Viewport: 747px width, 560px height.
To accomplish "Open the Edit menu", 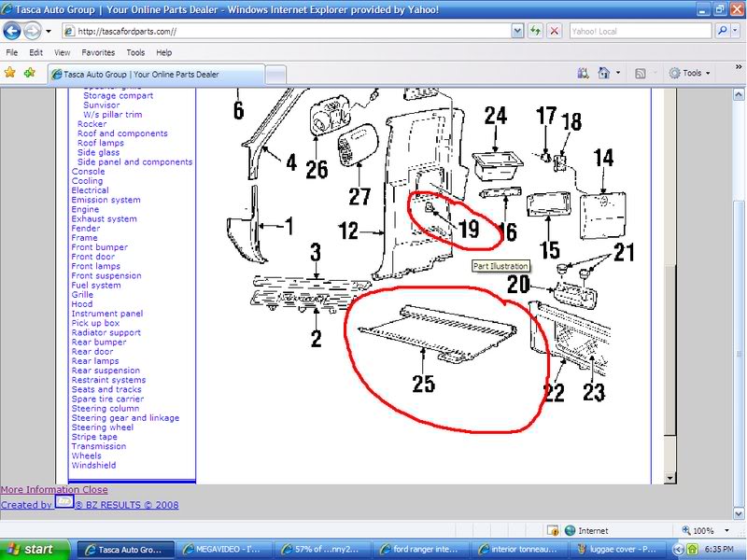I will point(35,52).
